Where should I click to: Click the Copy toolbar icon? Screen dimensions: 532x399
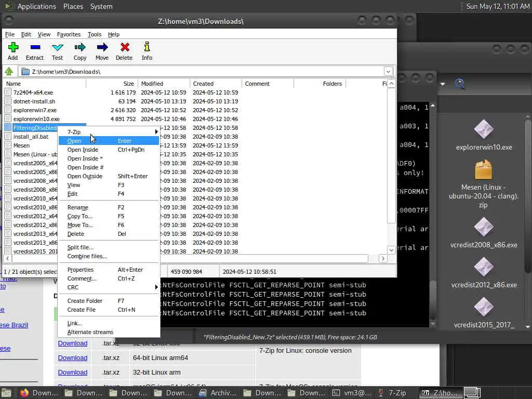click(x=80, y=51)
